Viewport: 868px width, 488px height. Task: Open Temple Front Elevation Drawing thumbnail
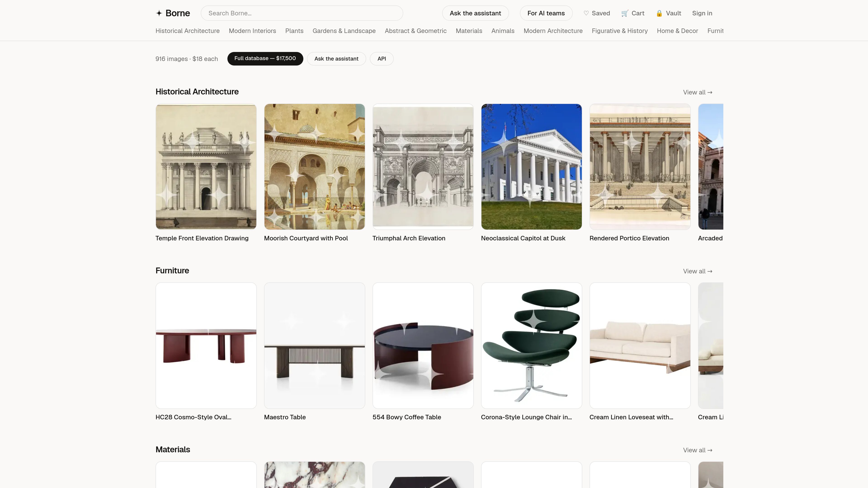(x=206, y=166)
